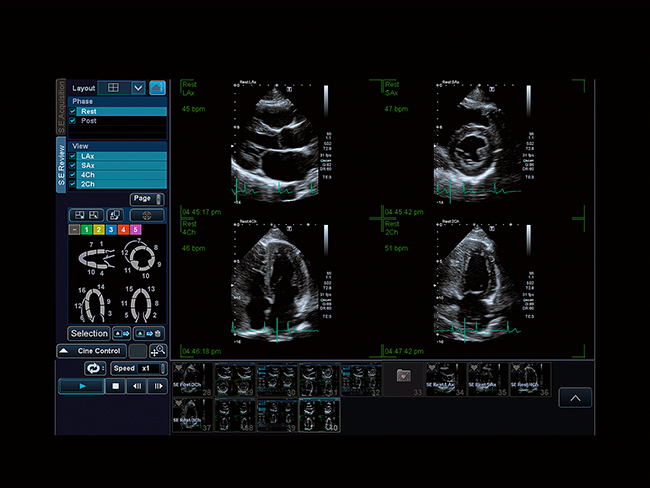Image resolution: width=650 pixels, height=488 pixels.
Task: Expand thumbnail strip with up chevron
Action: [575, 397]
